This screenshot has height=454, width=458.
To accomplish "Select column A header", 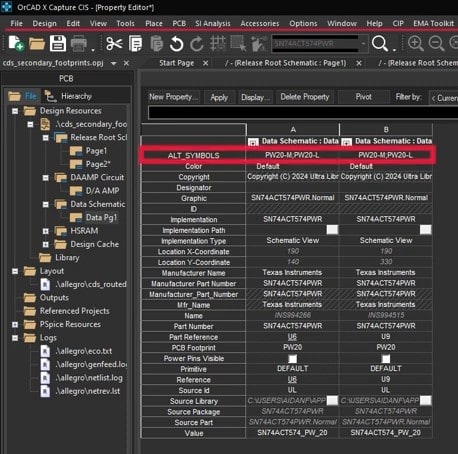I will (293, 129).
